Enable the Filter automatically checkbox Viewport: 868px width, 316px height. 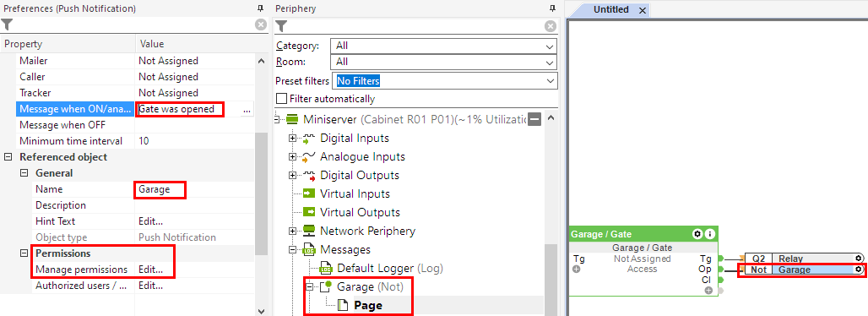pyautogui.click(x=281, y=99)
